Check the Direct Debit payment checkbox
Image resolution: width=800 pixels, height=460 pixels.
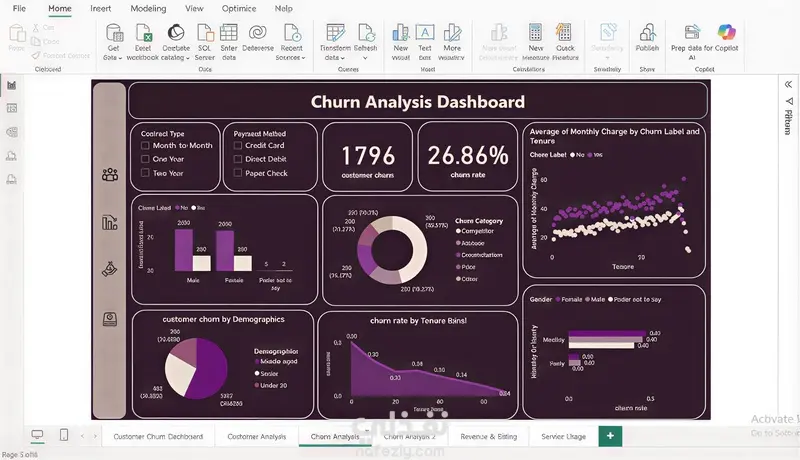click(x=238, y=159)
